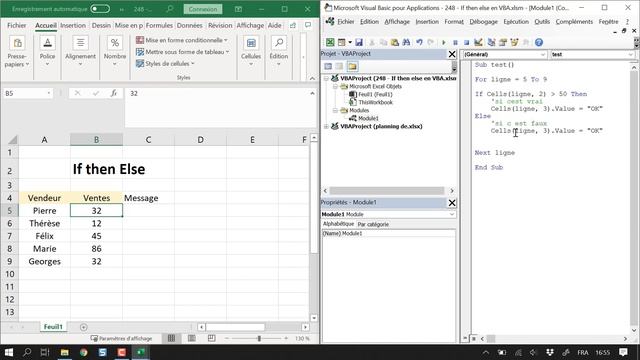Open VBA Help with the question mark icon
This screenshot has width=640, height=360.
click(539, 42)
